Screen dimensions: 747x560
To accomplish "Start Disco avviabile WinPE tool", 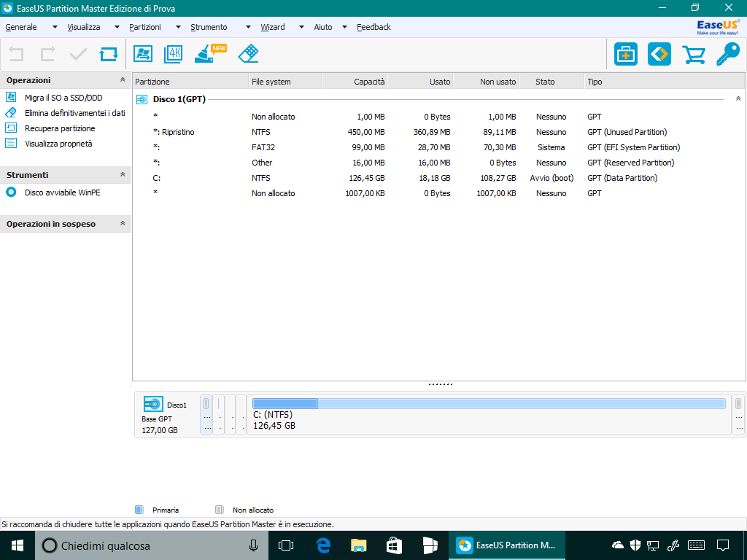I will [x=63, y=192].
